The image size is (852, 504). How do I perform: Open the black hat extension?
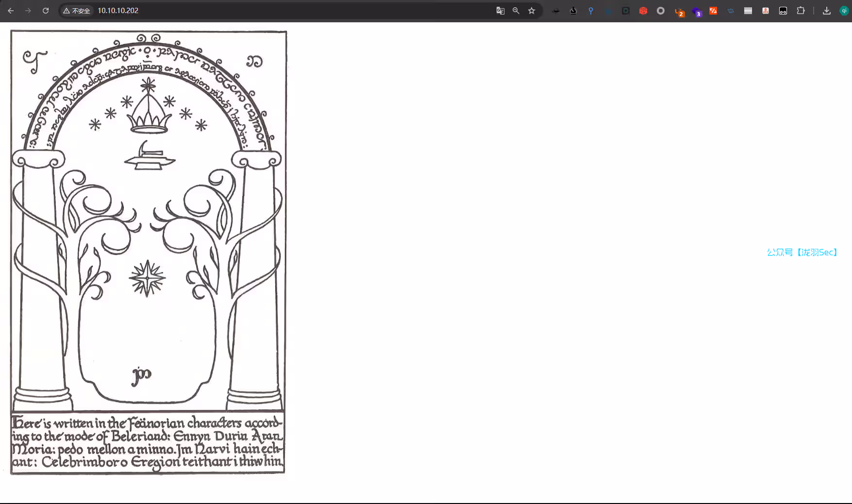point(556,11)
